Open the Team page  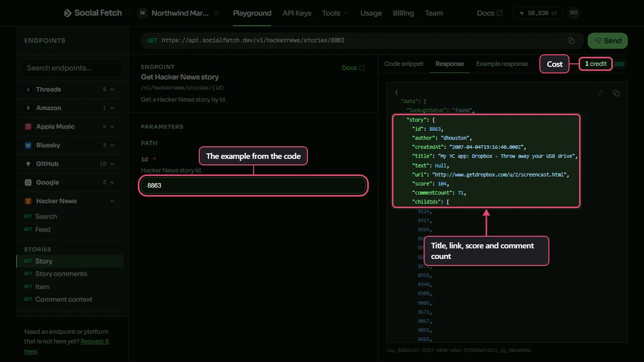point(434,13)
